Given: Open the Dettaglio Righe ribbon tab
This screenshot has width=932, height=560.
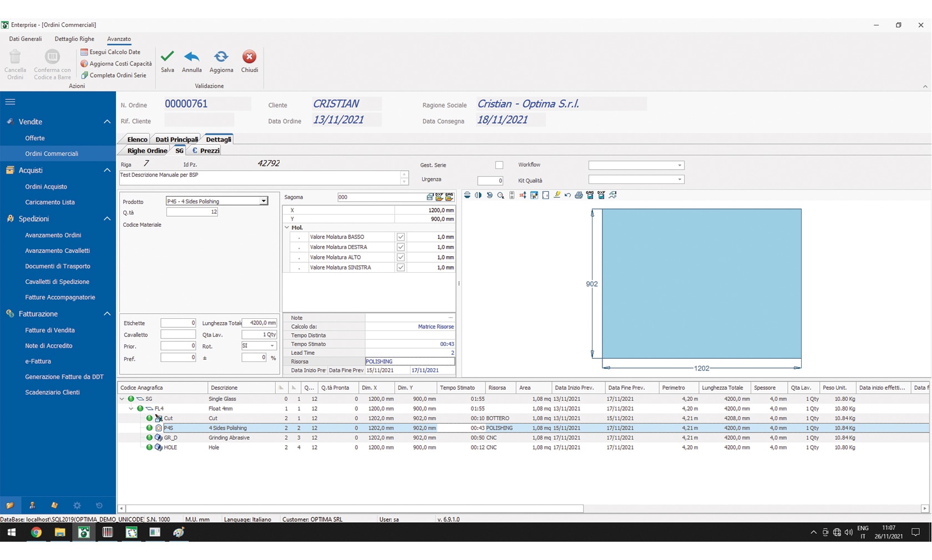Looking at the screenshot, I should coord(74,39).
